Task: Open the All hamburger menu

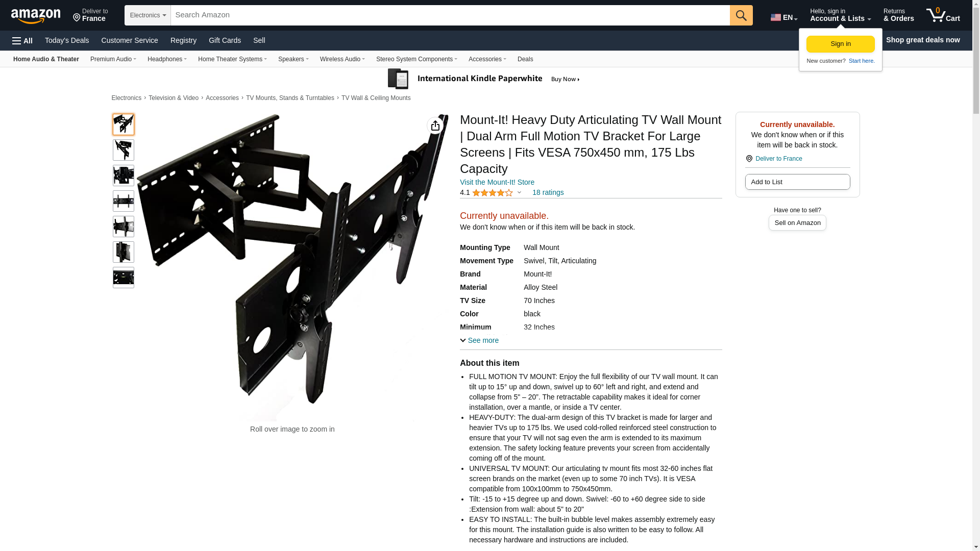Action: [x=22, y=41]
